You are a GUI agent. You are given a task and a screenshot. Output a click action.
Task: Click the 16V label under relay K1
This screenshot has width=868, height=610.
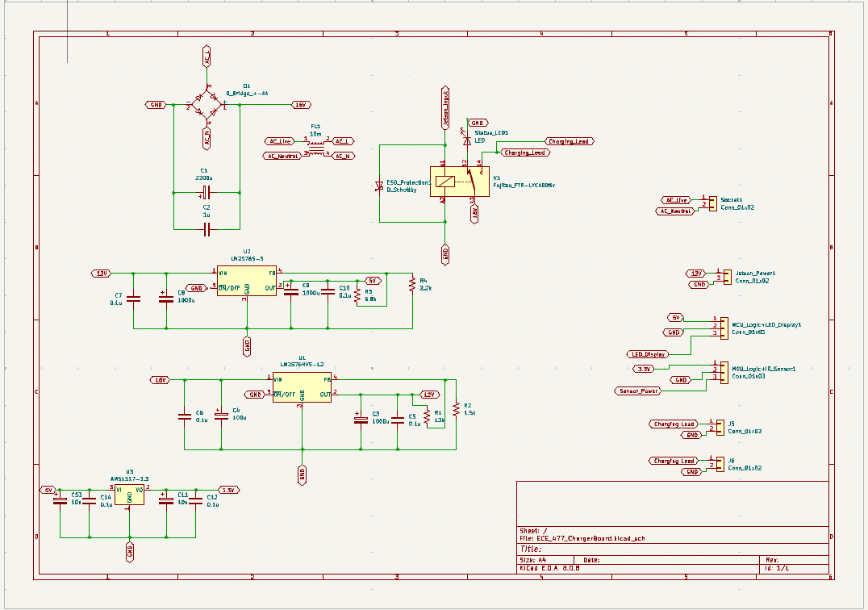[x=474, y=214]
